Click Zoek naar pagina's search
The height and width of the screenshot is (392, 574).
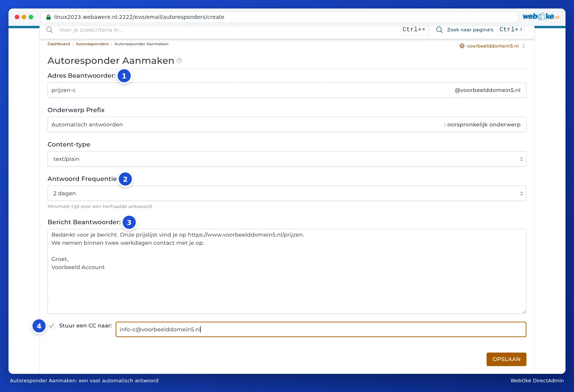[x=470, y=30]
